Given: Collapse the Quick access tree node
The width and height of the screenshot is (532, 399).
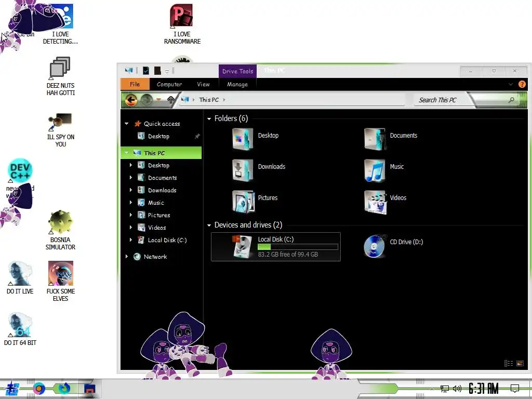Looking at the screenshot, I should tap(127, 124).
